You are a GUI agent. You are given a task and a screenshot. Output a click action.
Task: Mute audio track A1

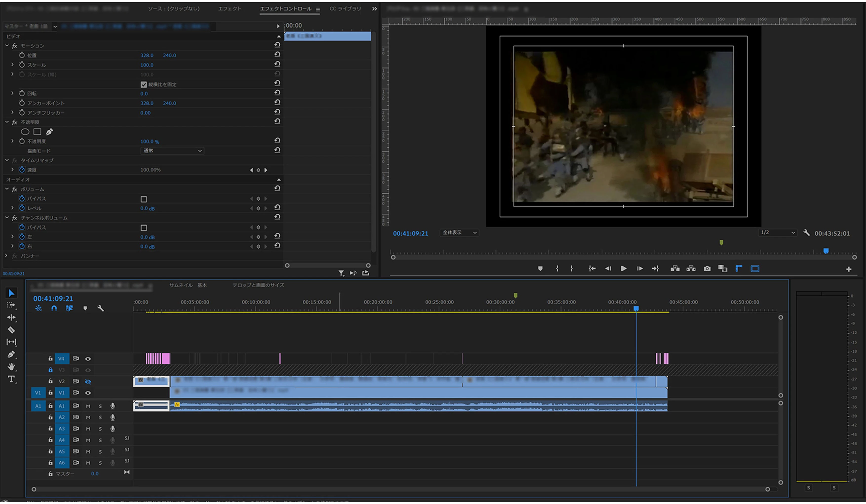[88, 406]
